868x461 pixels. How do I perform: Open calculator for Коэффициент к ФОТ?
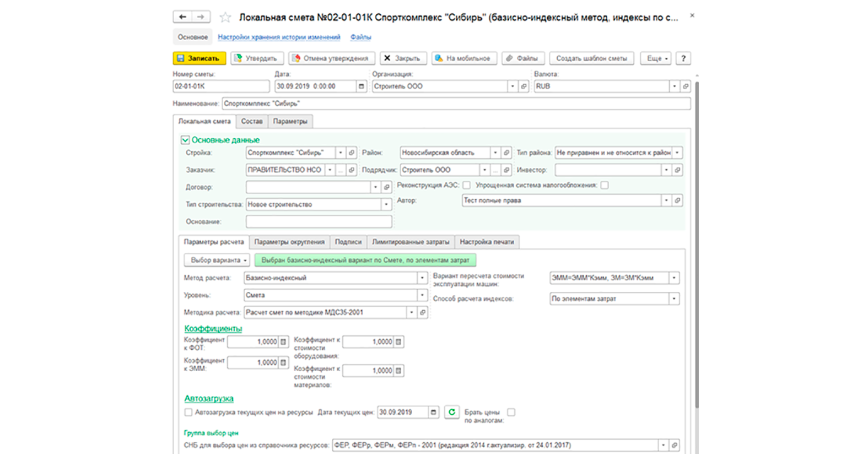[x=283, y=342]
